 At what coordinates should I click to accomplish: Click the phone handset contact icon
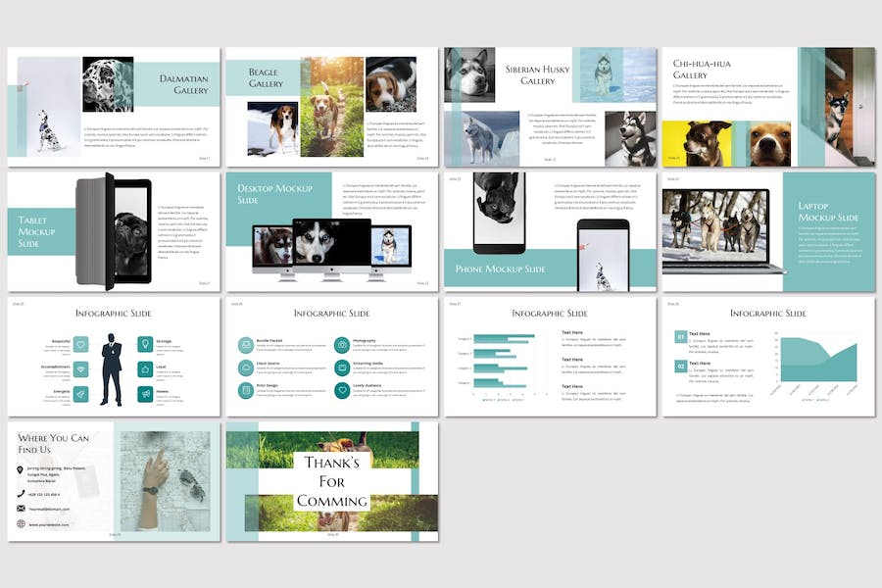[x=21, y=494]
